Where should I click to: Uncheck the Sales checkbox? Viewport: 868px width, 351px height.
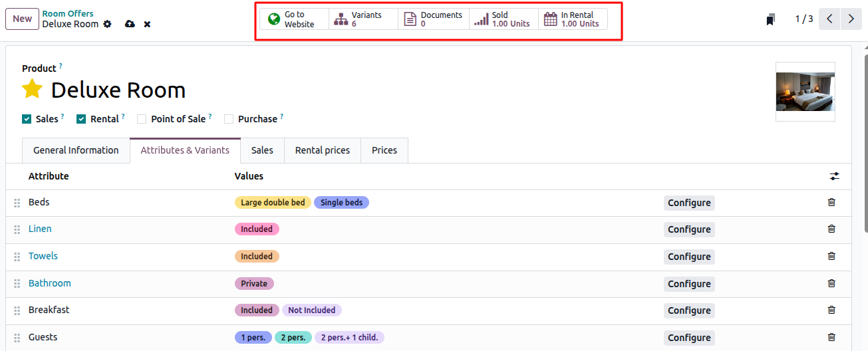pyautogui.click(x=27, y=119)
